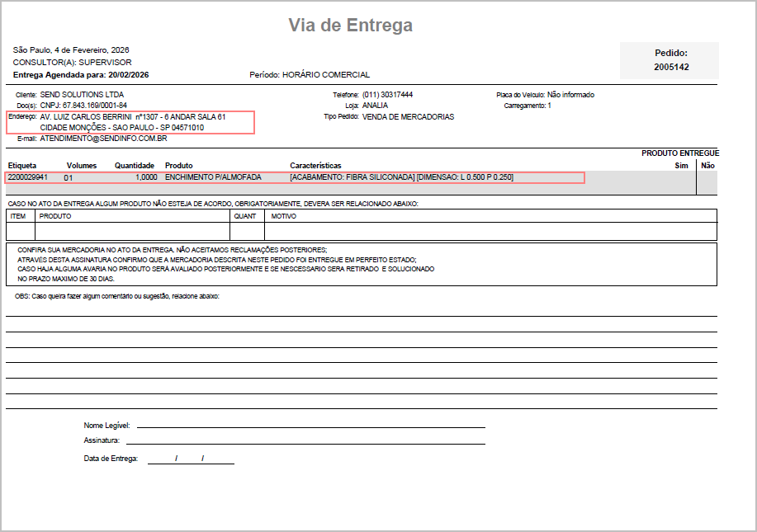Mark the Sim cell for the delivered product
The width and height of the screenshot is (757, 532).
[x=680, y=182]
